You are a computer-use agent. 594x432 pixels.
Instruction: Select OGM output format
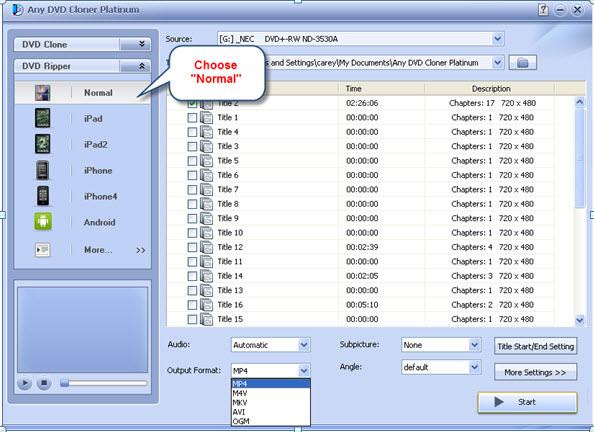click(x=270, y=421)
